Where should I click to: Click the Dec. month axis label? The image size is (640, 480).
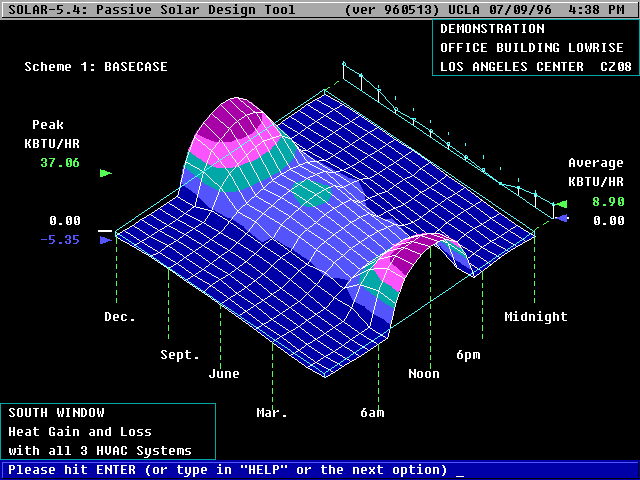pos(120,317)
